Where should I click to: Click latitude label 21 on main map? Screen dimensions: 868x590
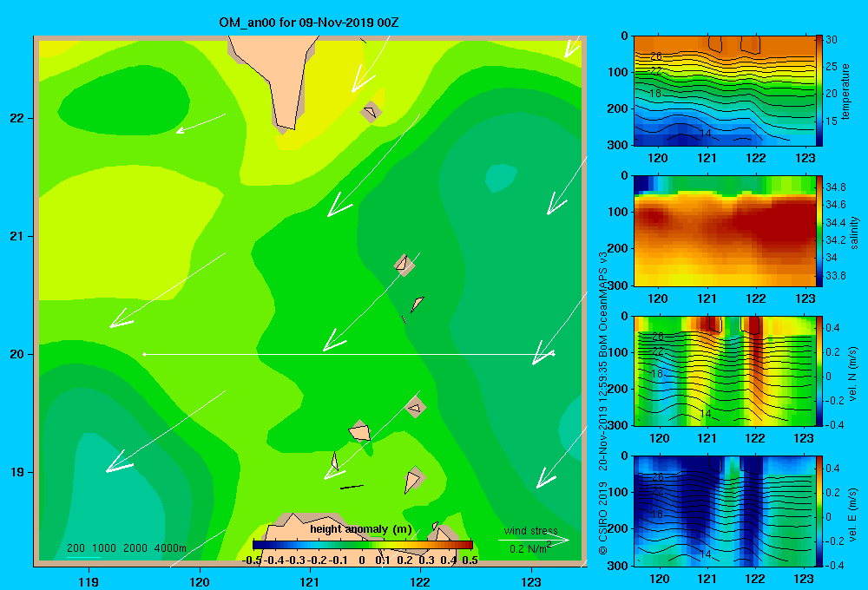[17, 236]
